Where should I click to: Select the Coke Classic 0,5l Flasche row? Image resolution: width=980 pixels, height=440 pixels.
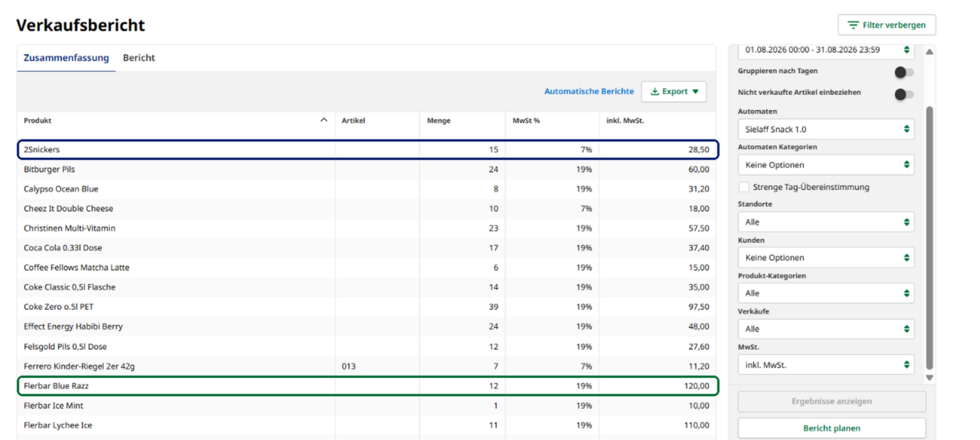click(x=367, y=287)
